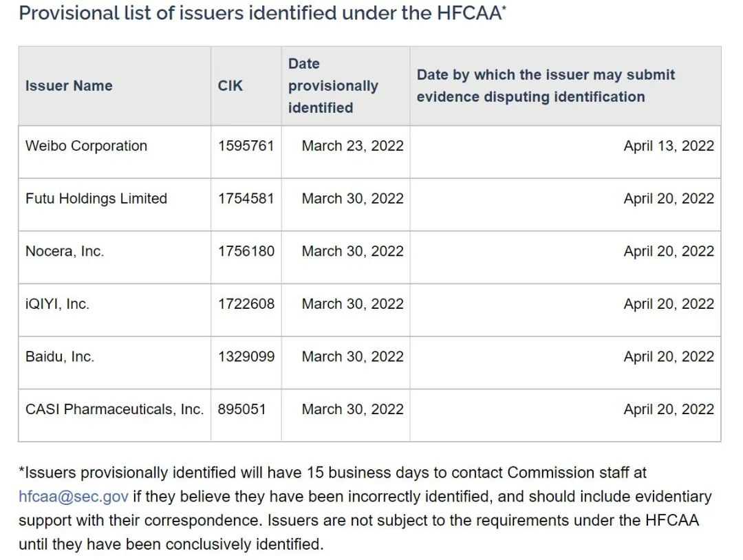This screenshot has width=743, height=560.
Task: Select the Weibo Corporation cell
Action: 86,146
